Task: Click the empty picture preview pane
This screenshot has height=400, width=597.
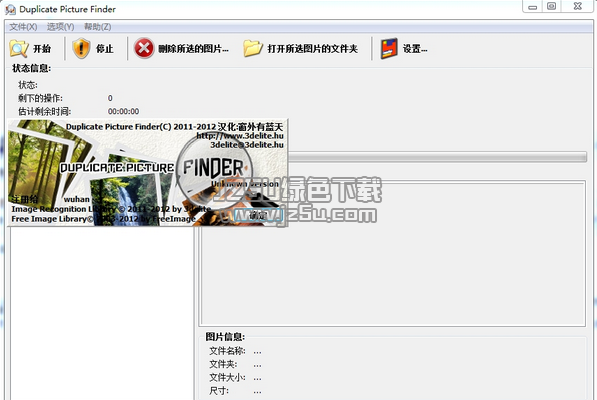Action: tap(393, 253)
